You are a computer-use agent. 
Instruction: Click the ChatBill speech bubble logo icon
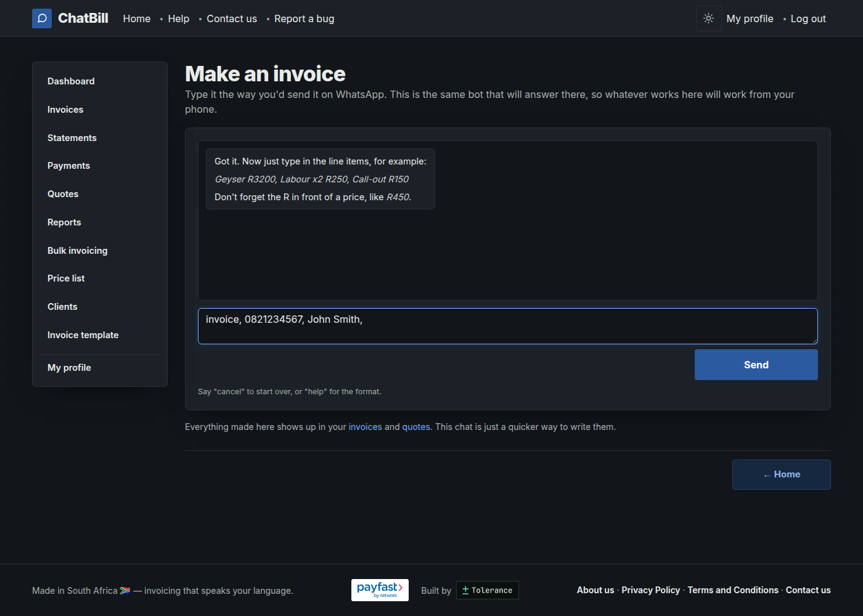tap(42, 18)
